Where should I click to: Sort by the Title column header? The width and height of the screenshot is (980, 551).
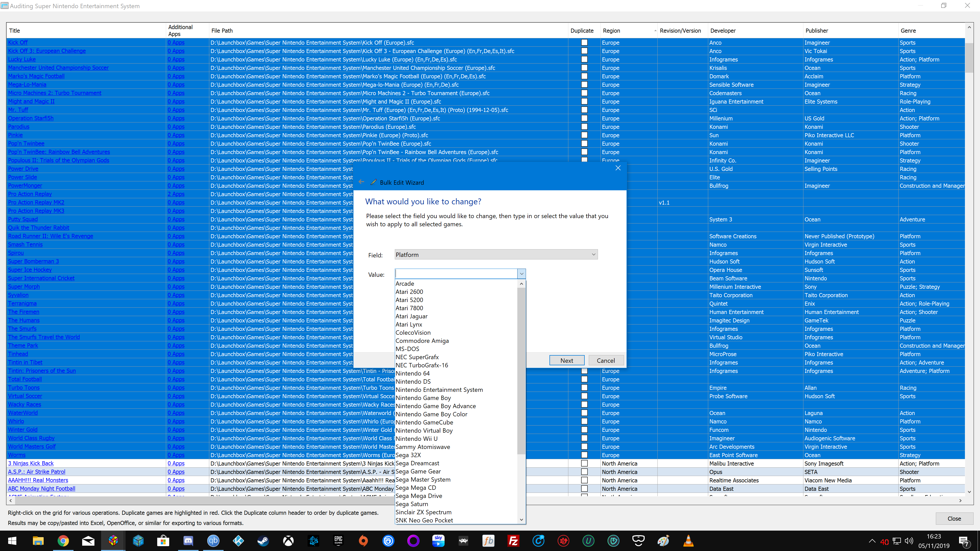[86, 30]
